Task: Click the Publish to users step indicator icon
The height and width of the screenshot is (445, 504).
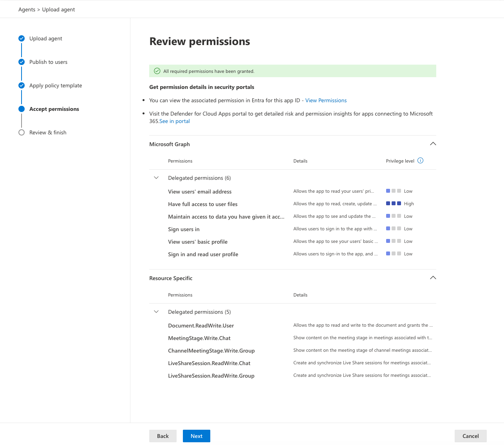Action: 22,62
